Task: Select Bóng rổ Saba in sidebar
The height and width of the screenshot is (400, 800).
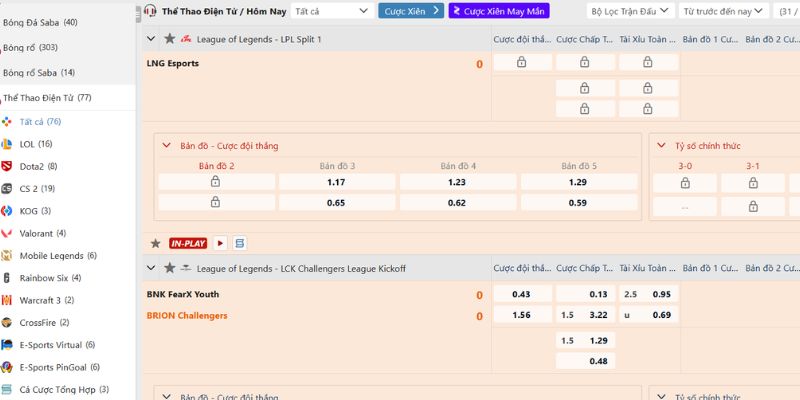Action: 40,73
